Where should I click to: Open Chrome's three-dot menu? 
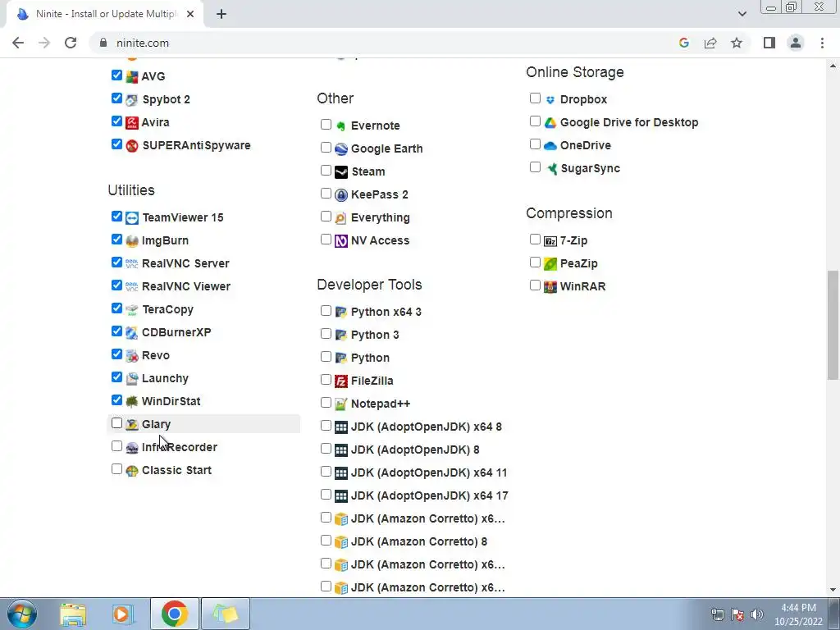click(x=822, y=43)
